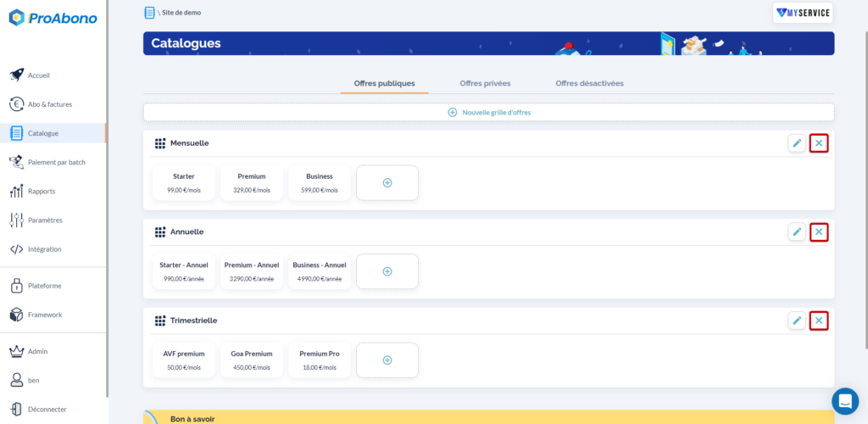Viewport: 868px width, 424px height.
Task: Click the MyService logo button
Action: point(803,13)
